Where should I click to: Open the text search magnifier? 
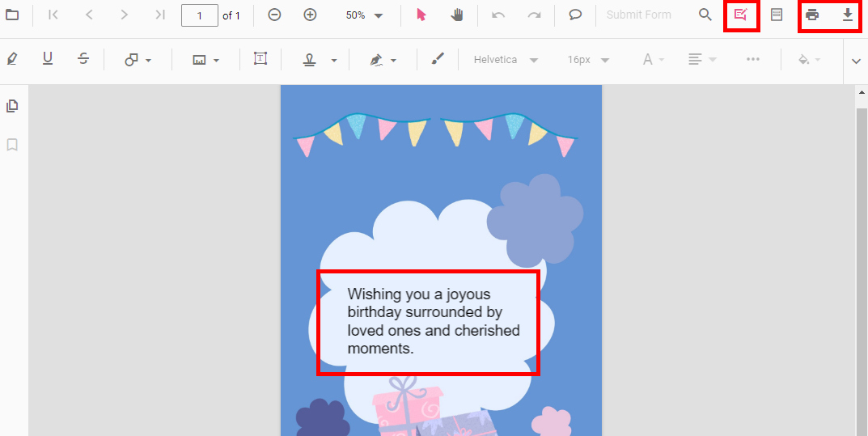tap(705, 15)
